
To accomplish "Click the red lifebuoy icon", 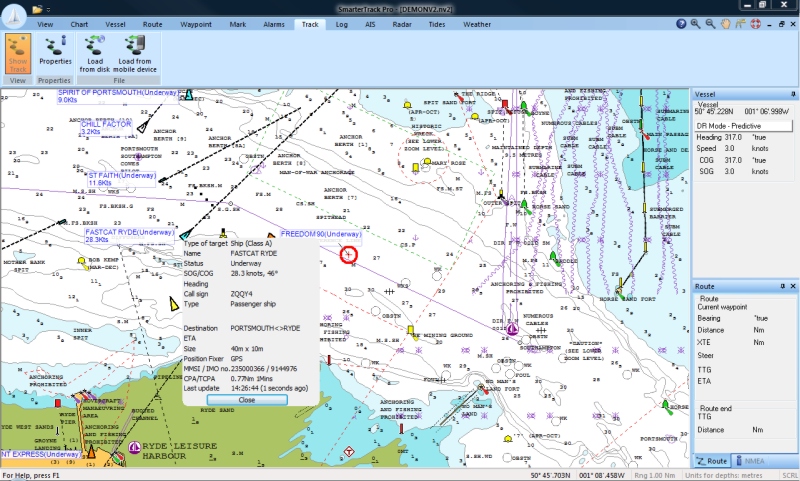I will pyautogui.click(x=757, y=23).
